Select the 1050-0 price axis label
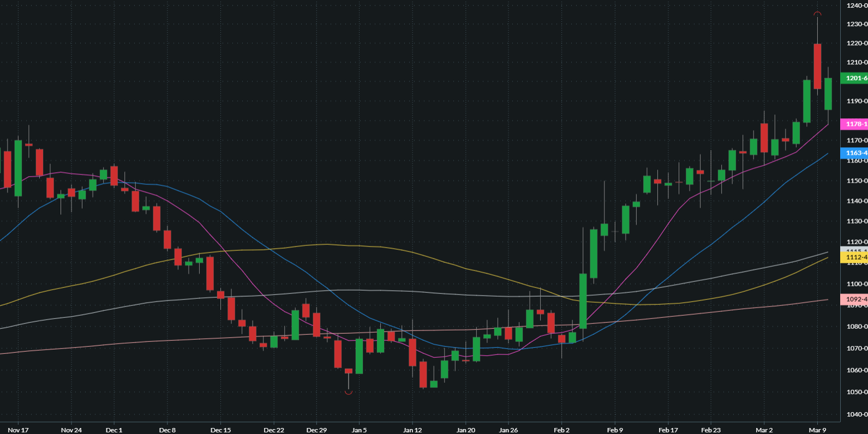The width and height of the screenshot is (868, 434). coord(857,392)
